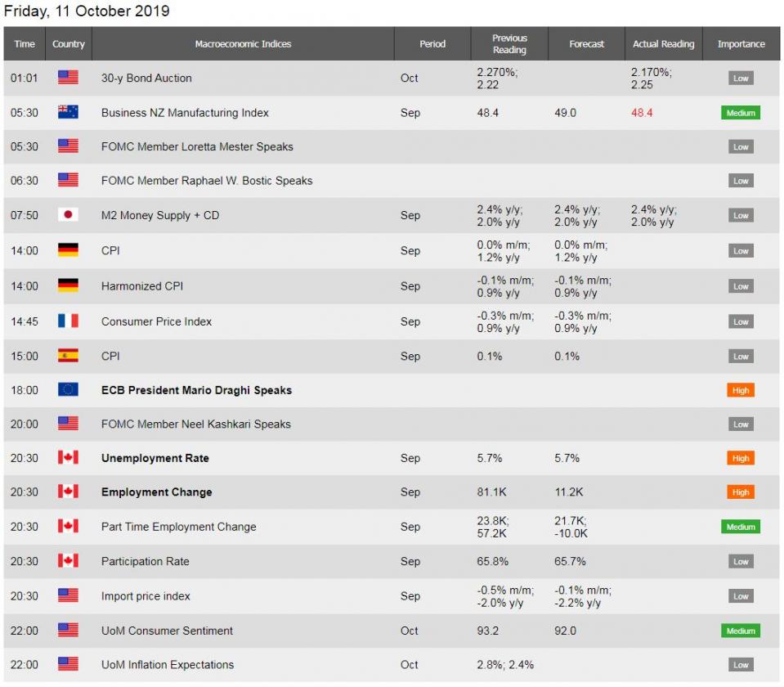Click the US flag beside 30-y Bond Auction
The width and height of the screenshot is (784, 687).
click(x=68, y=78)
